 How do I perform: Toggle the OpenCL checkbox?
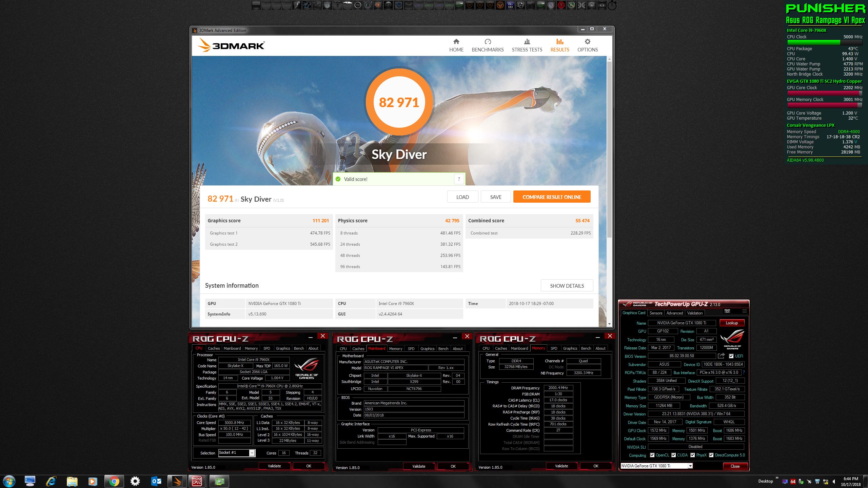tap(652, 455)
